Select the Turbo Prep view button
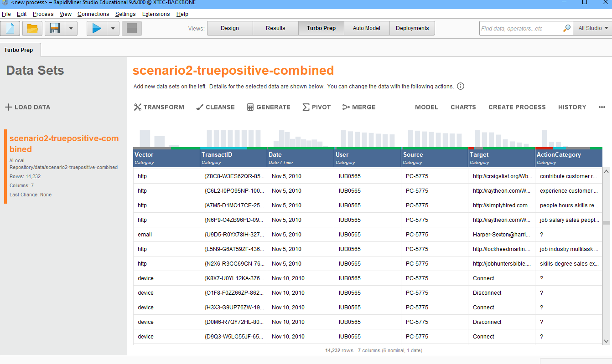This screenshot has height=364, width=612. point(321,28)
